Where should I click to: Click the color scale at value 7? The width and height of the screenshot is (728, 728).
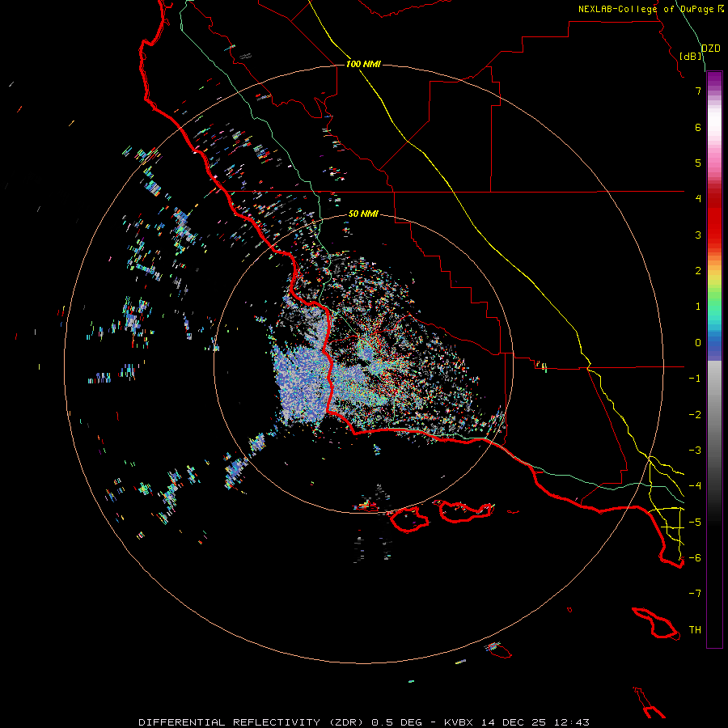(x=714, y=91)
